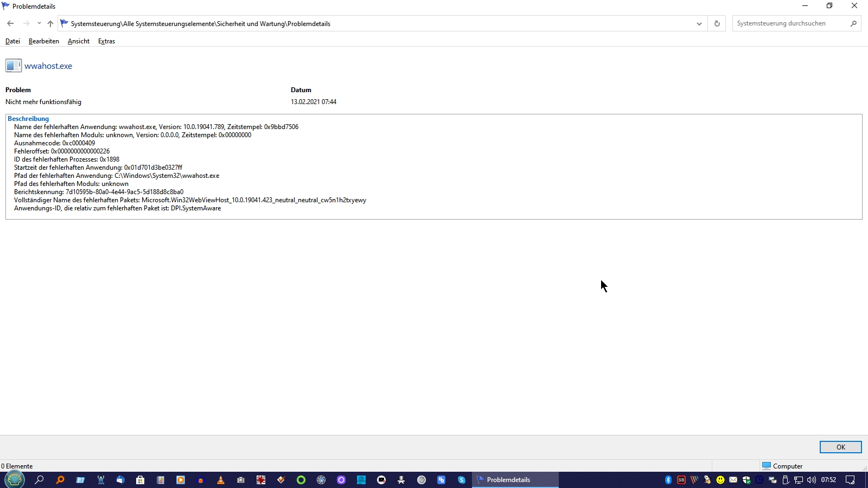868x488 pixels.
Task: Click the OK button
Action: 840,447
